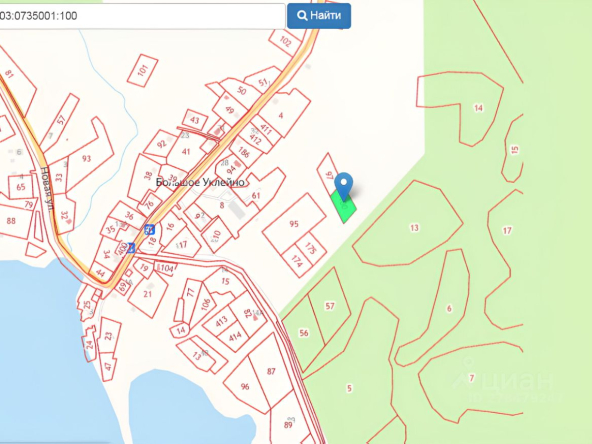Image resolution: width=592 pixels, height=444 pixels.
Task: Click the bus stop icon beside parcel 400
Action: [131, 248]
